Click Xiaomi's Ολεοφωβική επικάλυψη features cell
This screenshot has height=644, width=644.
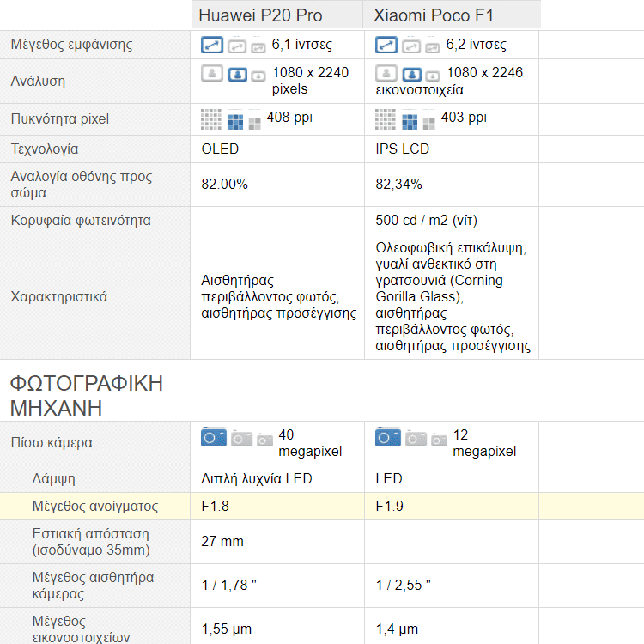tap(453, 296)
